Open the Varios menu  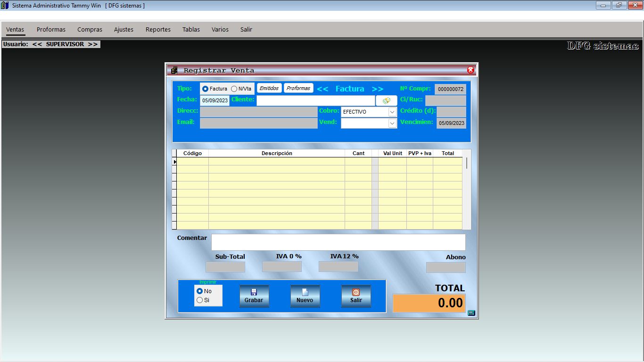tap(220, 29)
